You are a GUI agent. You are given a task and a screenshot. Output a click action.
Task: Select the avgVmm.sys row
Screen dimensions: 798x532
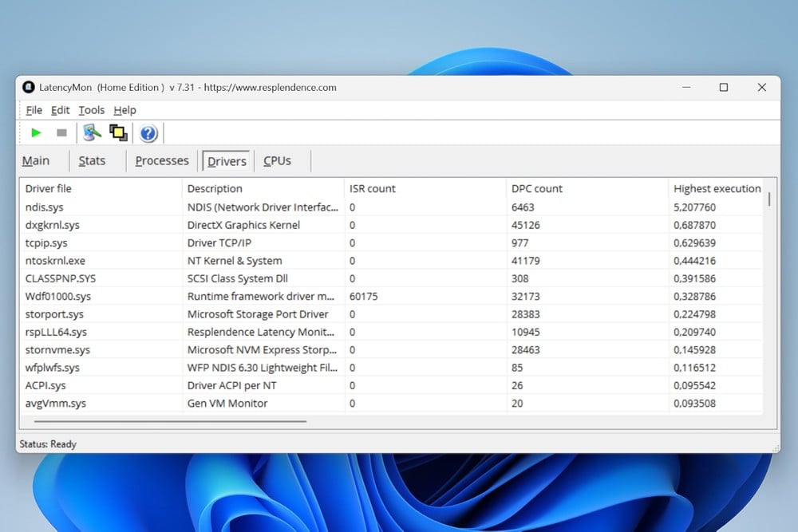coord(392,404)
